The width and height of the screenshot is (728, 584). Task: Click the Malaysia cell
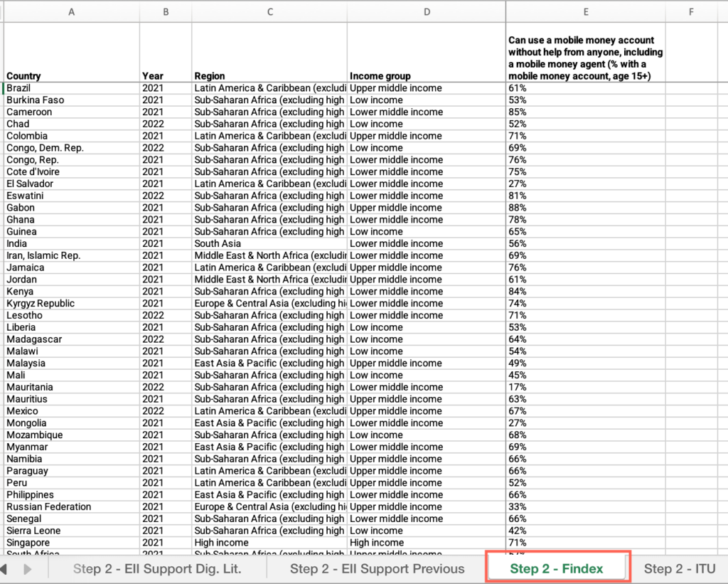pyautogui.click(x=72, y=363)
